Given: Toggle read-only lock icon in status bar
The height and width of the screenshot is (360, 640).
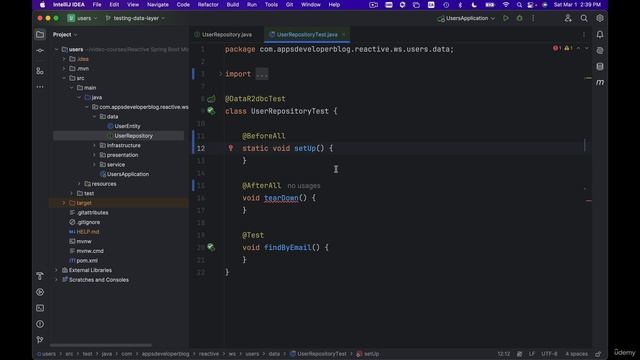Looking at the screenshot, I should 598,354.
